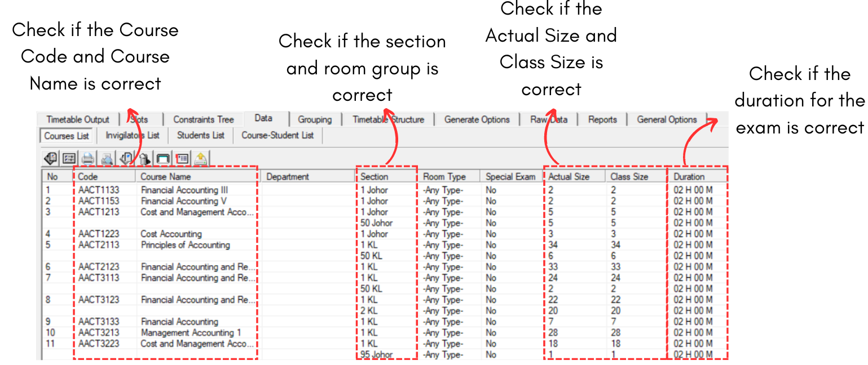Switch to the Timetable Output tab
This screenshot has width=868, height=365.
tap(78, 119)
